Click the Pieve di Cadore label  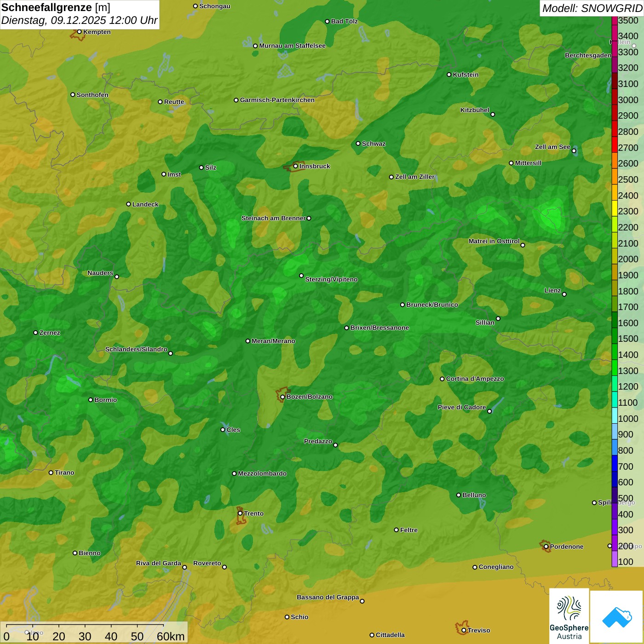461,407
